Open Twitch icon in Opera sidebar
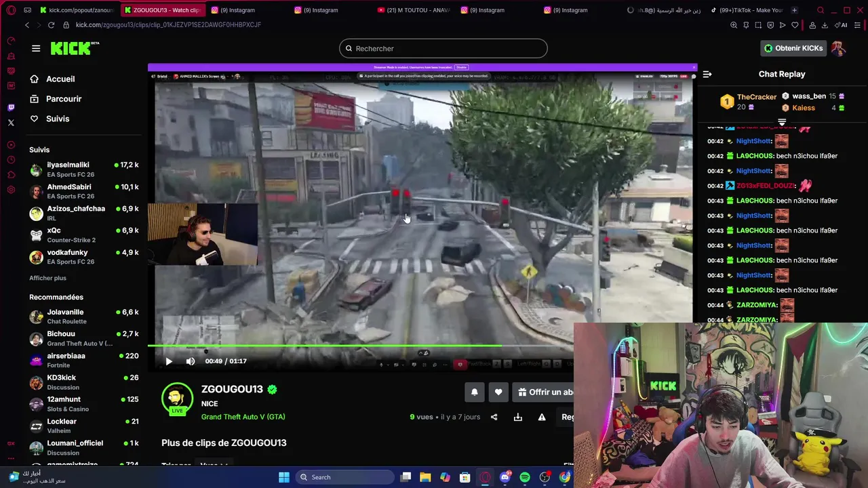The image size is (868, 488). [11, 108]
